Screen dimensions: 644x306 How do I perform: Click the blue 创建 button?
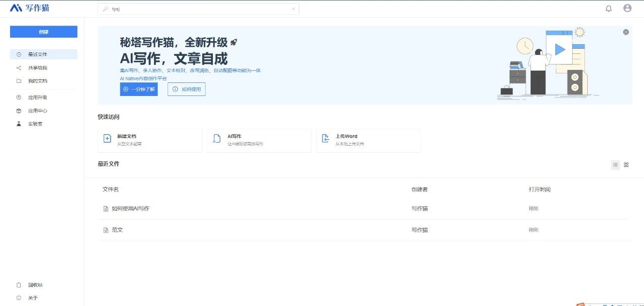coord(44,32)
